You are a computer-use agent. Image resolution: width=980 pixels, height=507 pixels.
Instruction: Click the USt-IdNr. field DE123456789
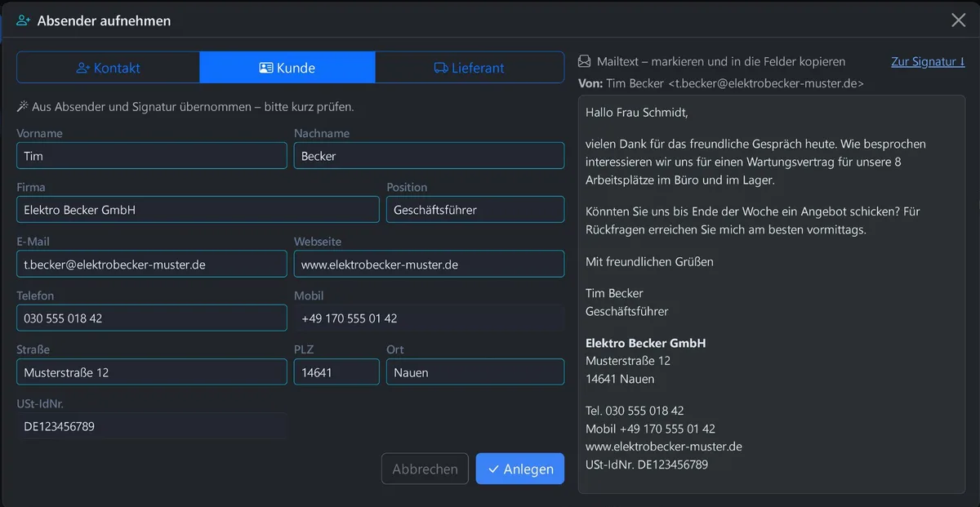click(x=152, y=426)
